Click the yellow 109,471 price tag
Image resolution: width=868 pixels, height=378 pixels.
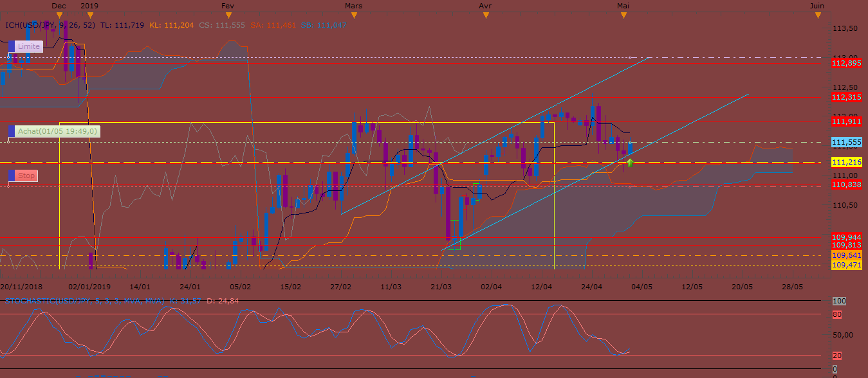click(847, 265)
